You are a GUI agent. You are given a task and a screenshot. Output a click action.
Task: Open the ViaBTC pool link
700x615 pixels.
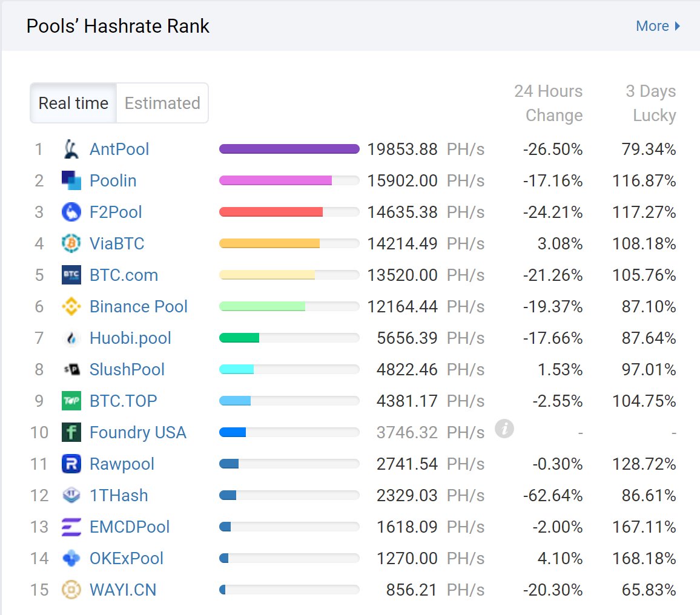pyautogui.click(x=117, y=243)
